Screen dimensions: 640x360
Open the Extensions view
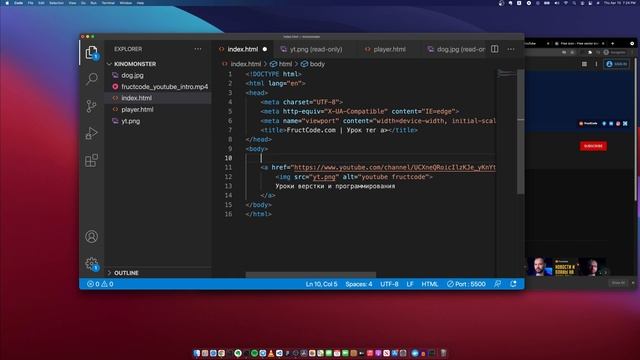(x=91, y=160)
